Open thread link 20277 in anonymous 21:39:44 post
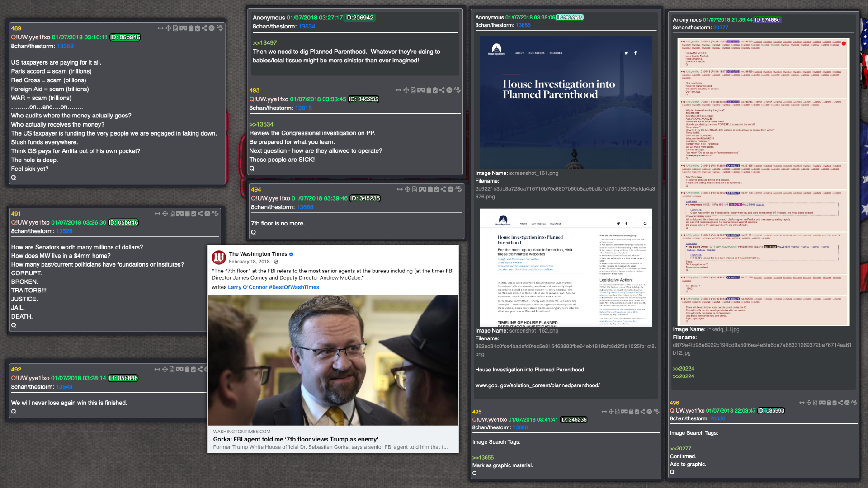The image size is (868, 488). click(721, 28)
